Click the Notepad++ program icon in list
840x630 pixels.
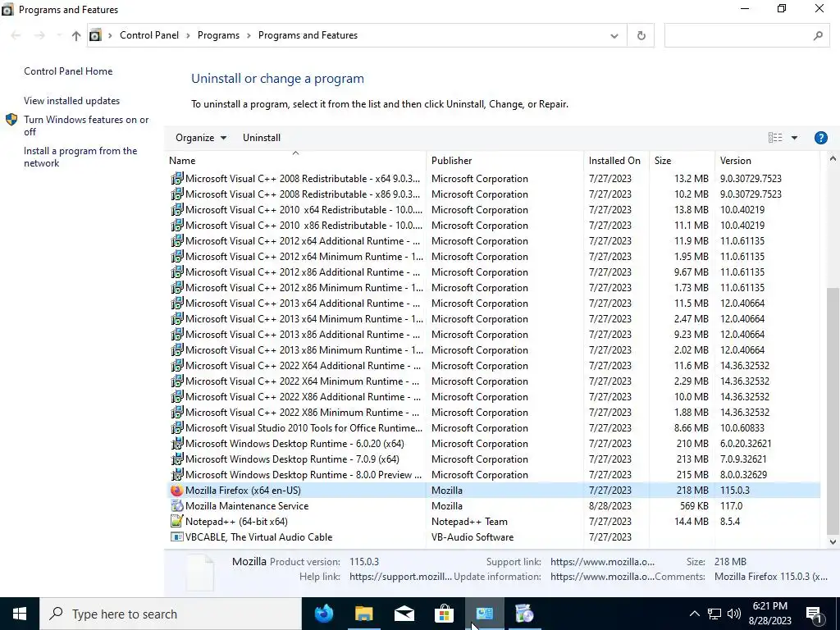click(x=177, y=521)
